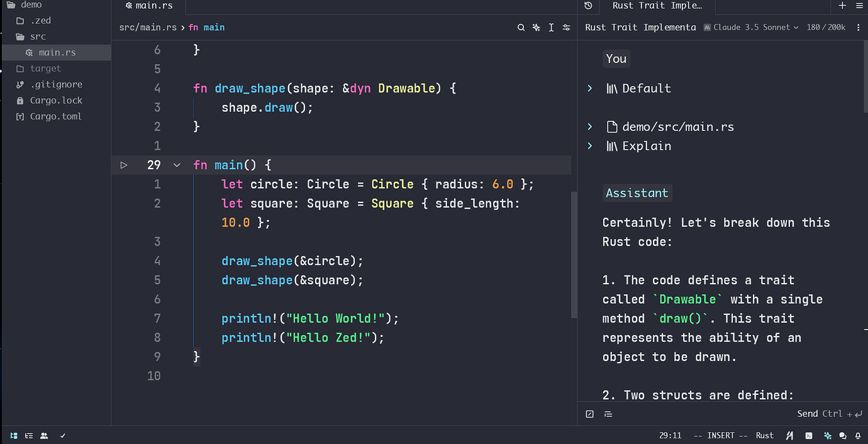The height and width of the screenshot is (444, 868).
Task: Click the edit icon below the assistant message
Action: [x=589, y=414]
